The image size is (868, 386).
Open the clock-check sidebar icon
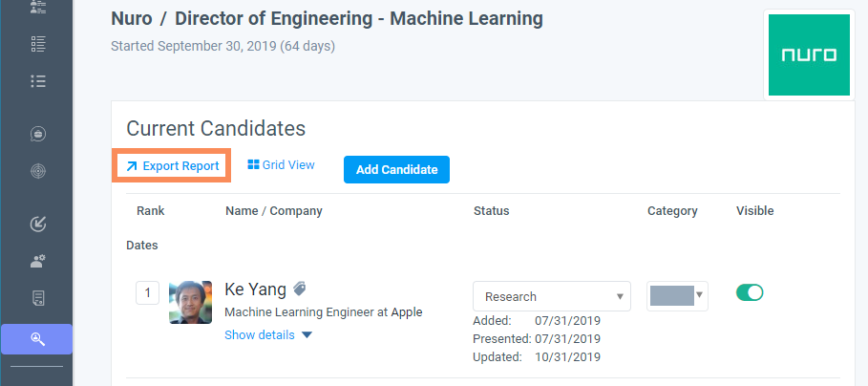pos(38,224)
